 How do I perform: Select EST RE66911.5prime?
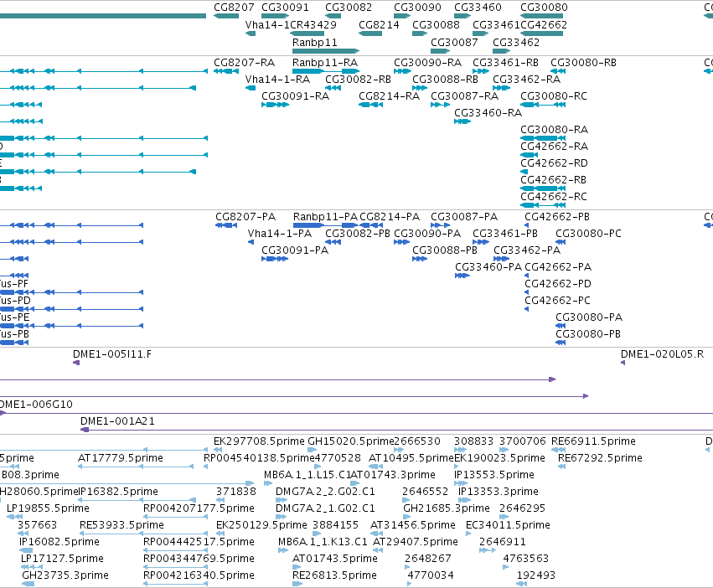[x=558, y=450]
